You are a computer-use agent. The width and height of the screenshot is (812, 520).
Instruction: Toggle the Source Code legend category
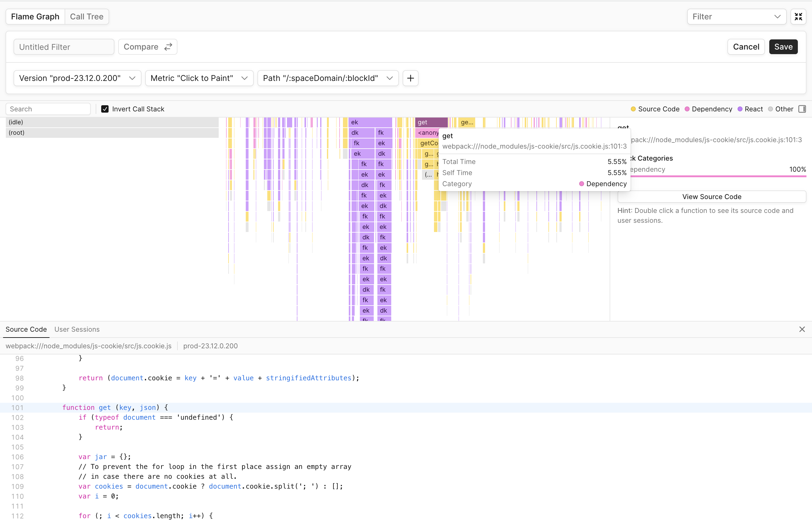coord(655,109)
